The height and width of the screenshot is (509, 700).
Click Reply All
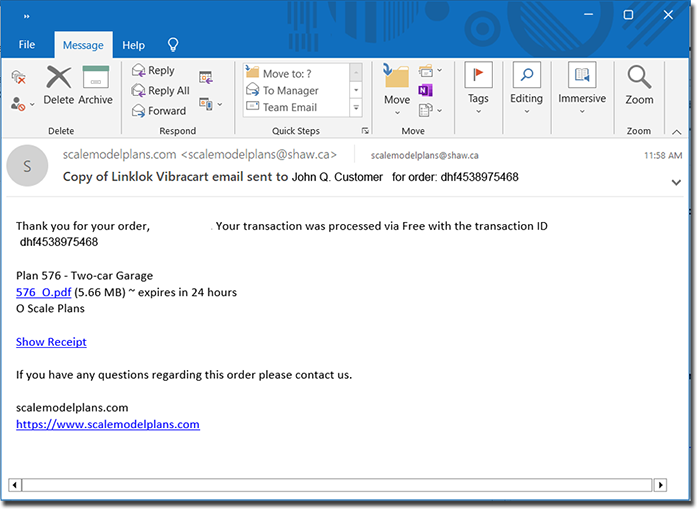pos(161,91)
